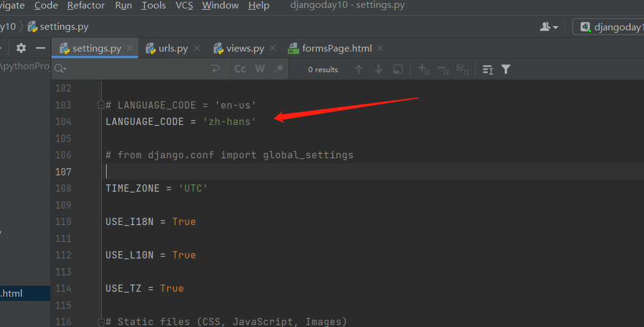The width and height of the screenshot is (644, 327).
Task: Click the USE_L10N variable
Action: click(x=130, y=255)
